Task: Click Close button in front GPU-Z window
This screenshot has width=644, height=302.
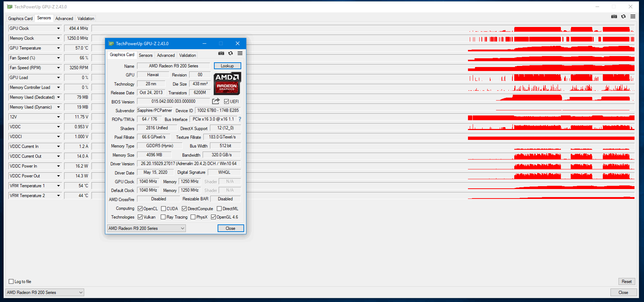Action: (x=230, y=228)
